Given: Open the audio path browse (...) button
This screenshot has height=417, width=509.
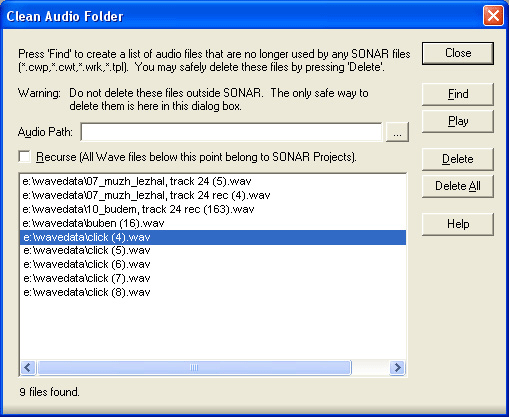Looking at the screenshot, I should pyautogui.click(x=397, y=132).
